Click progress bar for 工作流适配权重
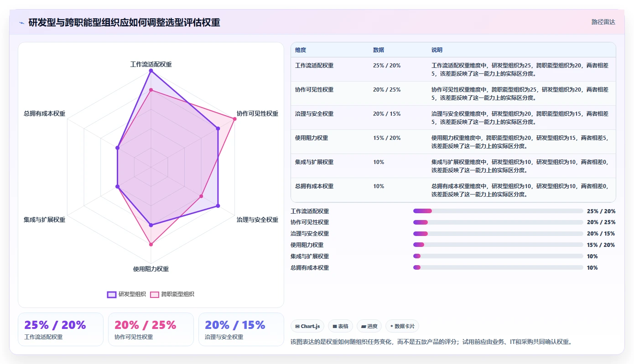This screenshot has height=364, width=634. tap(498, 211)
